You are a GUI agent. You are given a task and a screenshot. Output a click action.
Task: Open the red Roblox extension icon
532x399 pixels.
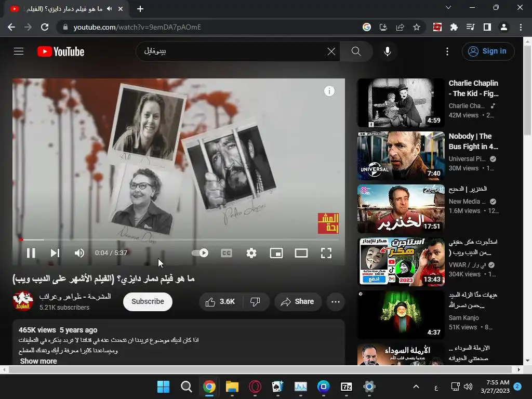pos(437,27)
